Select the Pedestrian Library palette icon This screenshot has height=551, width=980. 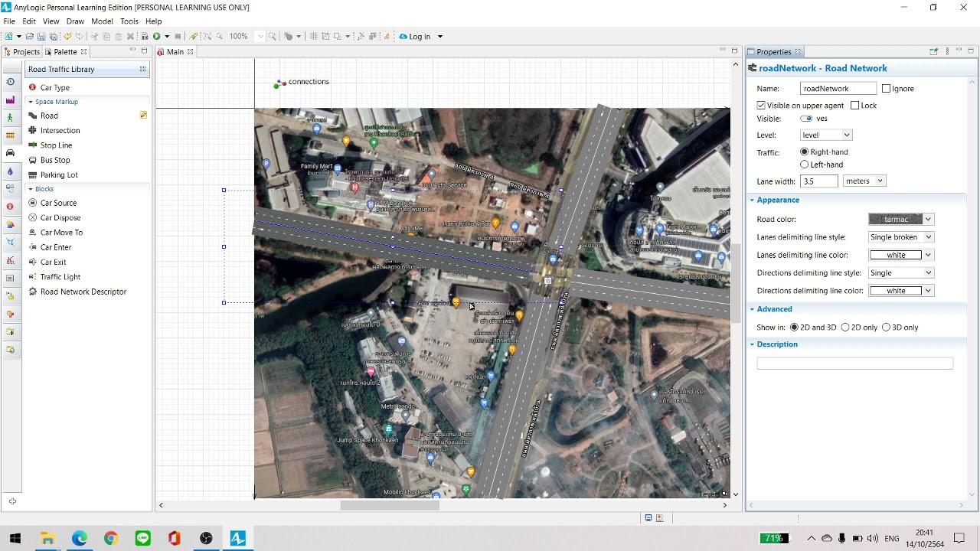pos(10,117)
